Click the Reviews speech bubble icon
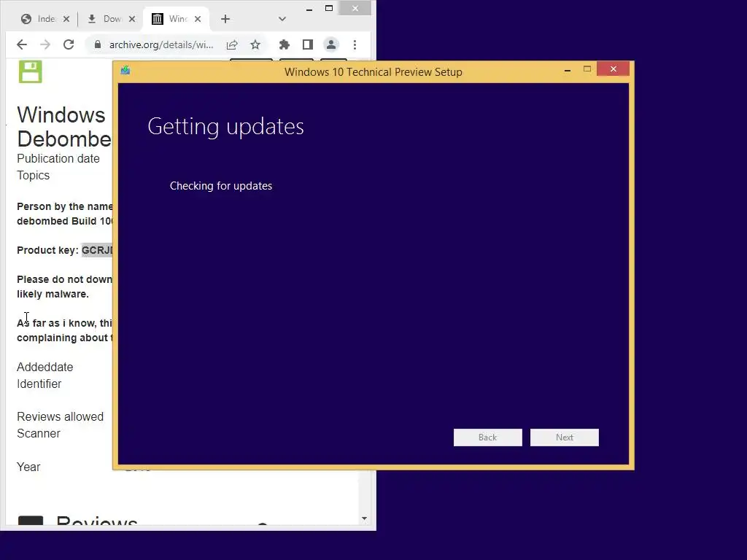The image size is (747, 560). tap(31, 521)
